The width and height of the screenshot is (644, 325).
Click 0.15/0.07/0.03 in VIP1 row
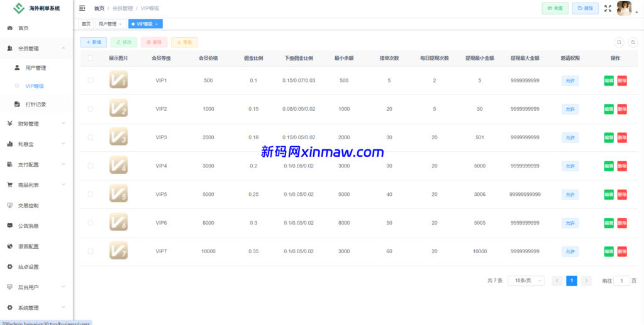click(x=299, y=80)
